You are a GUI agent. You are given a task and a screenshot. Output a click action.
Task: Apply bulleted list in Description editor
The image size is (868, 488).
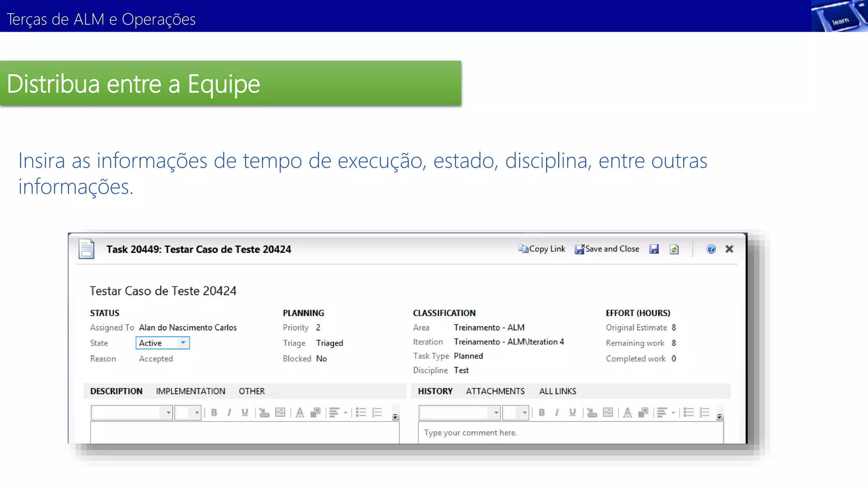[x=361, y=413]
